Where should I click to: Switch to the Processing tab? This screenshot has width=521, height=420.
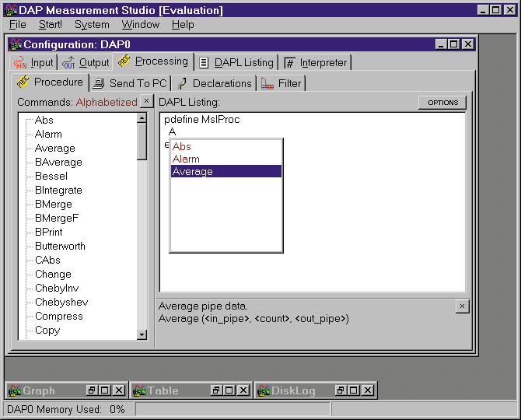[161, 61]
